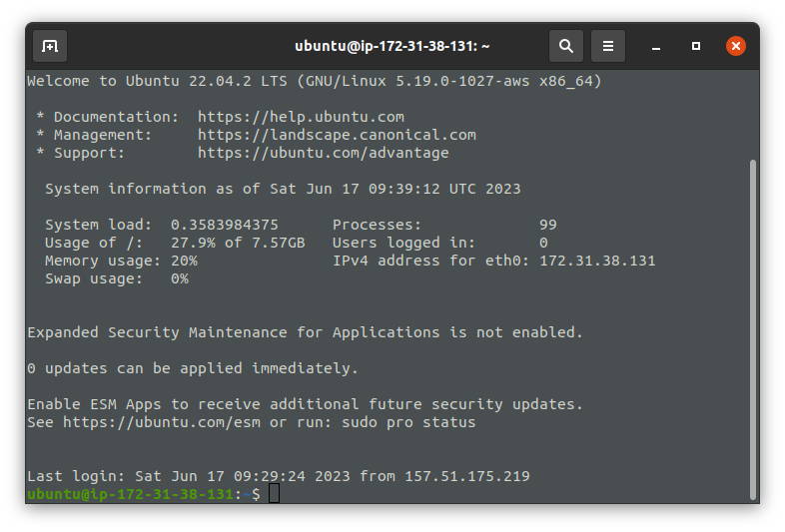
Task: Click the https://ubuntu.com/esm link
Action: (x=162, y=422)
